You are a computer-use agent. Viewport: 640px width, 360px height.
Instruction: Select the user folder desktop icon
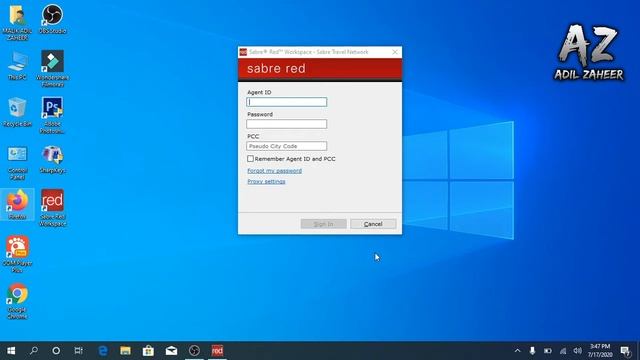click(17, 22)
